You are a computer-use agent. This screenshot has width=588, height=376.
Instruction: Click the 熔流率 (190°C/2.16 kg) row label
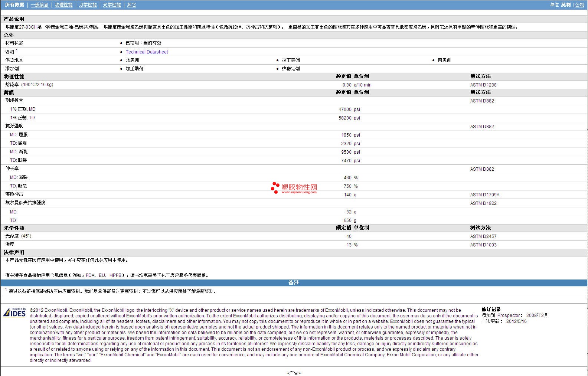(x=29, y=85)
